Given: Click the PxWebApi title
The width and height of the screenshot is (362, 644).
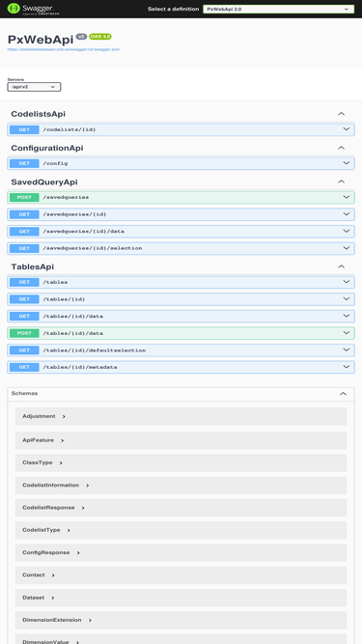Looking at the screenshot, I should pos(41,40).
